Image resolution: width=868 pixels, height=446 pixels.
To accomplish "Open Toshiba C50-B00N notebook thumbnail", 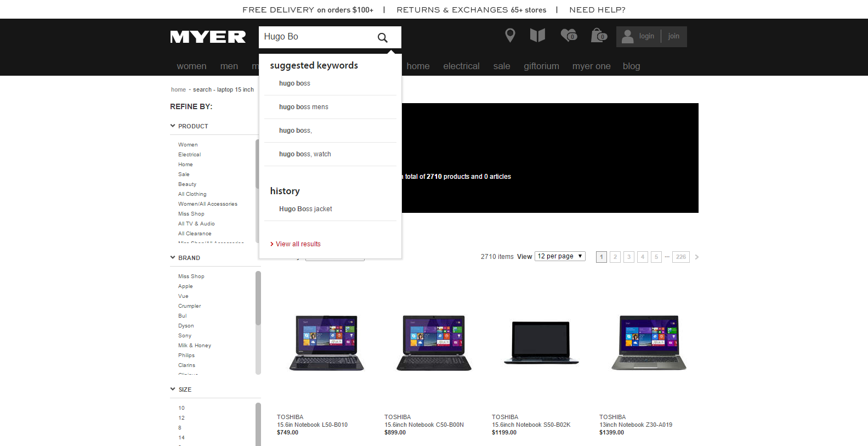I will point(434,343).
